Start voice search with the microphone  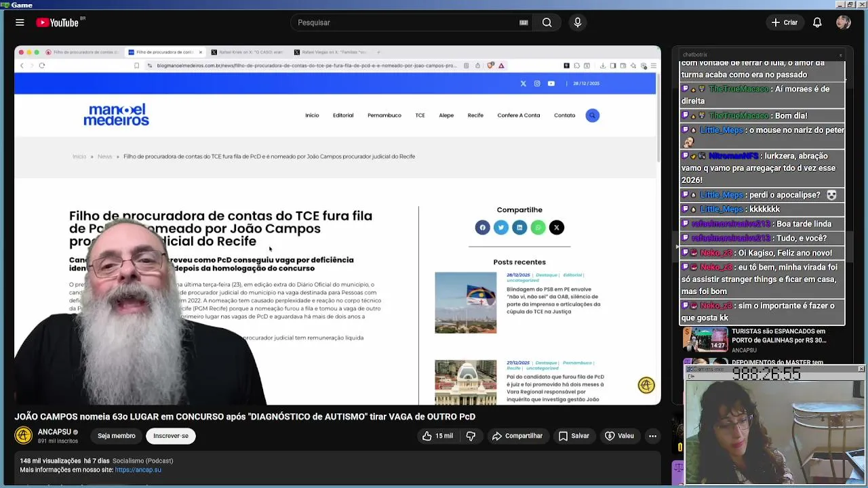point(578,22)
